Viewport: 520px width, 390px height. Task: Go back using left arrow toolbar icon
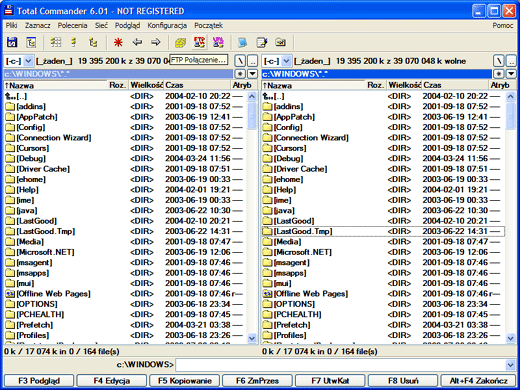[137, 42]
